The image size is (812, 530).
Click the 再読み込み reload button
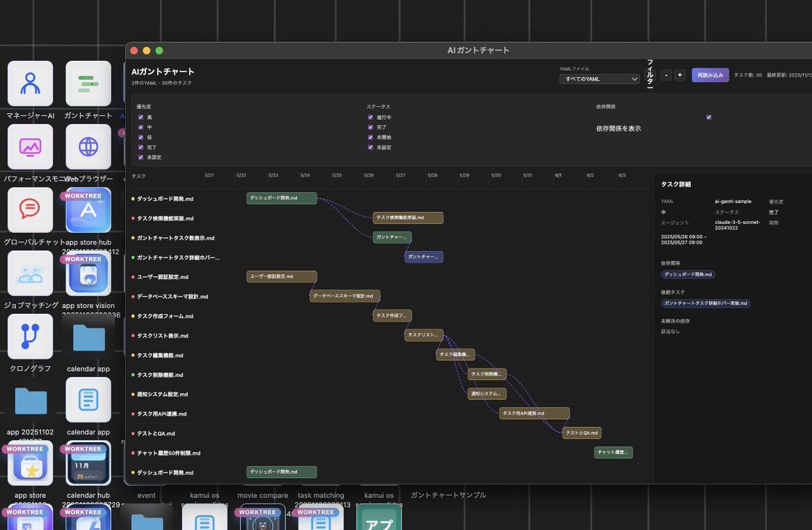click(710, 75)
